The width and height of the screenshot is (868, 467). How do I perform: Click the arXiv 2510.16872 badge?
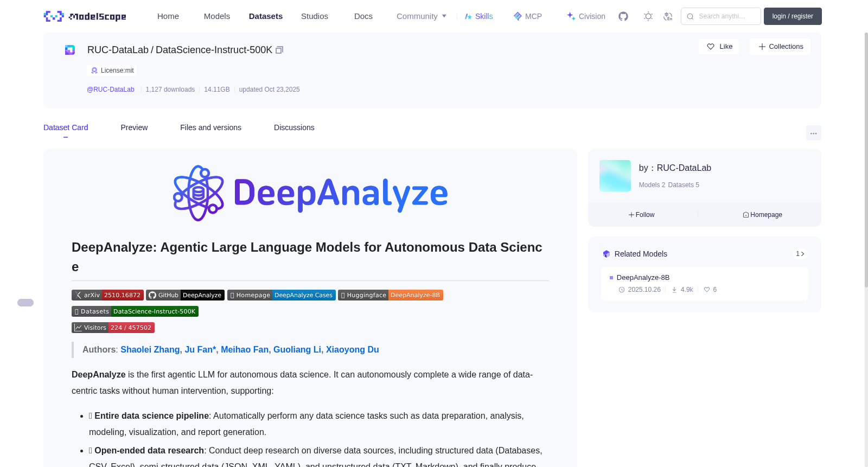107,295
